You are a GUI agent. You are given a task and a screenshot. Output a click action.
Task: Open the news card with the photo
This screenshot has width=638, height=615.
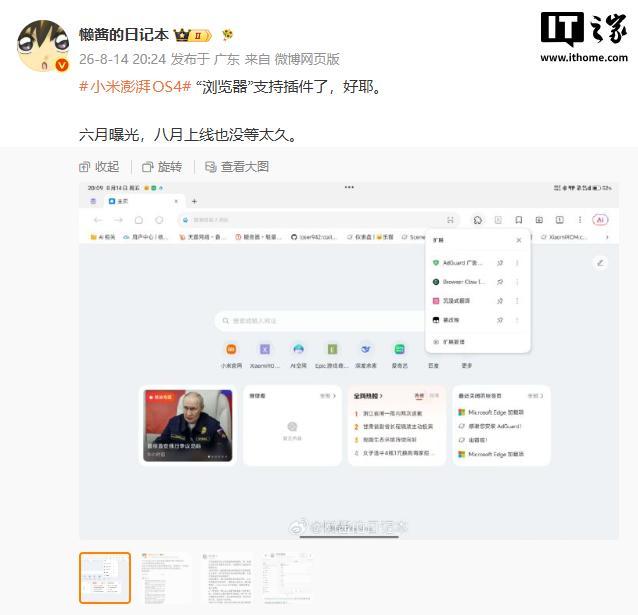click(188, 425)
